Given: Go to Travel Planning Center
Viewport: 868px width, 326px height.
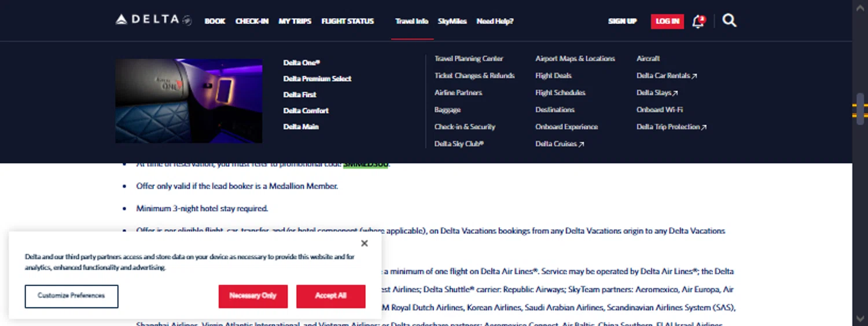Looking at the screenshot, I should (469, 58).
